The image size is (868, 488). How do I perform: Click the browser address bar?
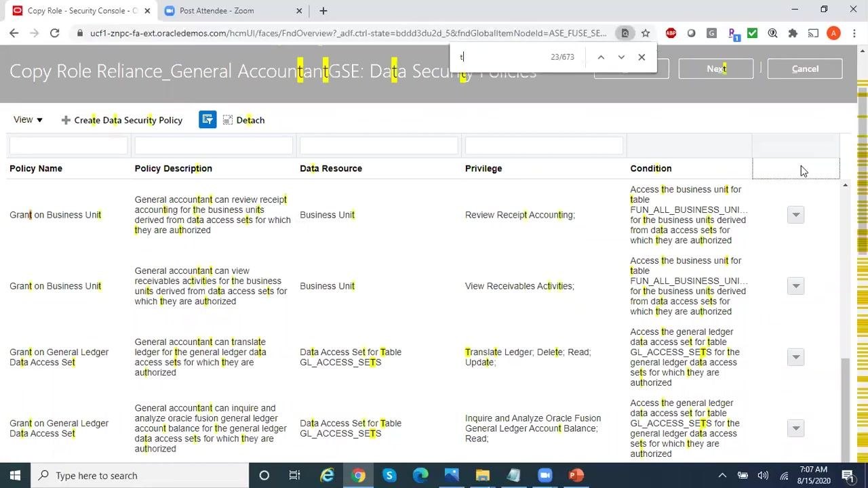tap(347, 33)
